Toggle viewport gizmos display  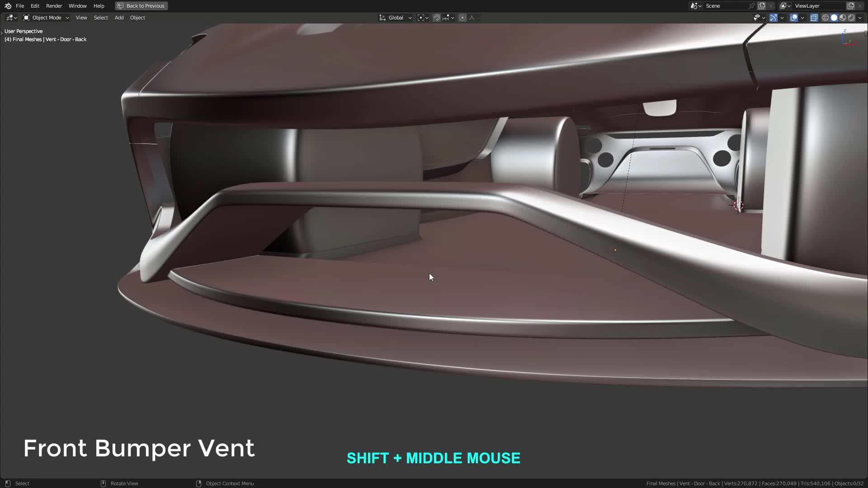click(x=774, y=18)
